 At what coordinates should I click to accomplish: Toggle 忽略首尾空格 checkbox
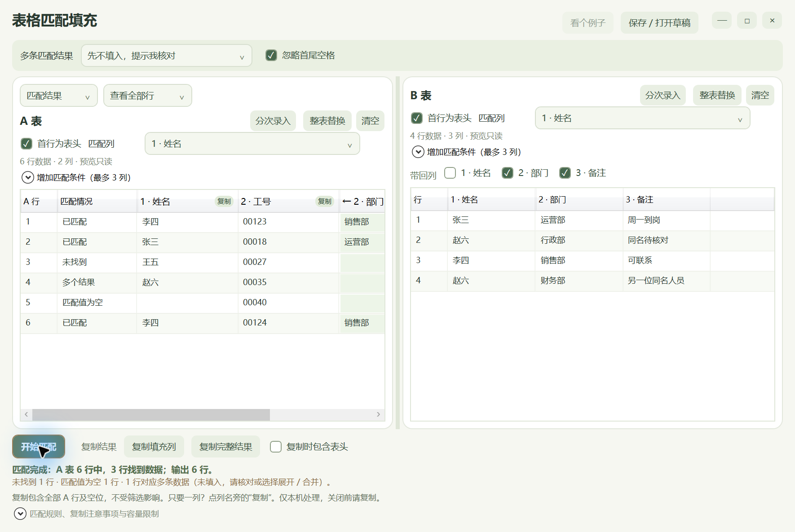[271, 55]
